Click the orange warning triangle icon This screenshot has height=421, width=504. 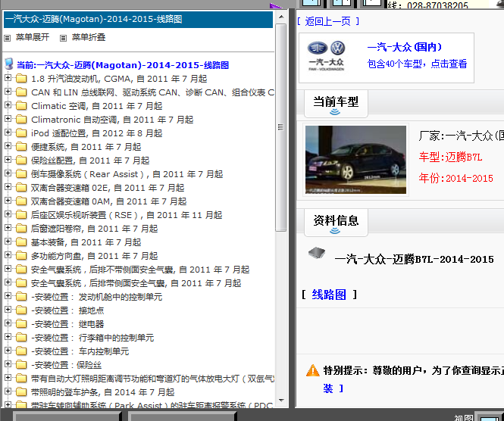(312, 370)
